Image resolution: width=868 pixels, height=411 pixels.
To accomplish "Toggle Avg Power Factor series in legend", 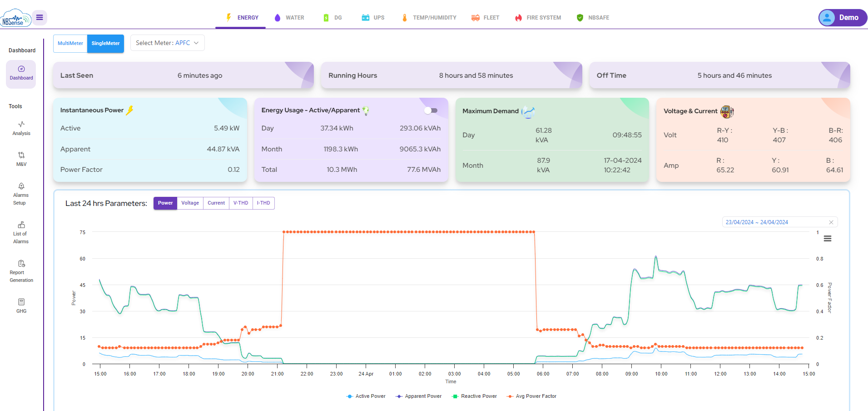I will pyautogui.click(x=531, y=396).
